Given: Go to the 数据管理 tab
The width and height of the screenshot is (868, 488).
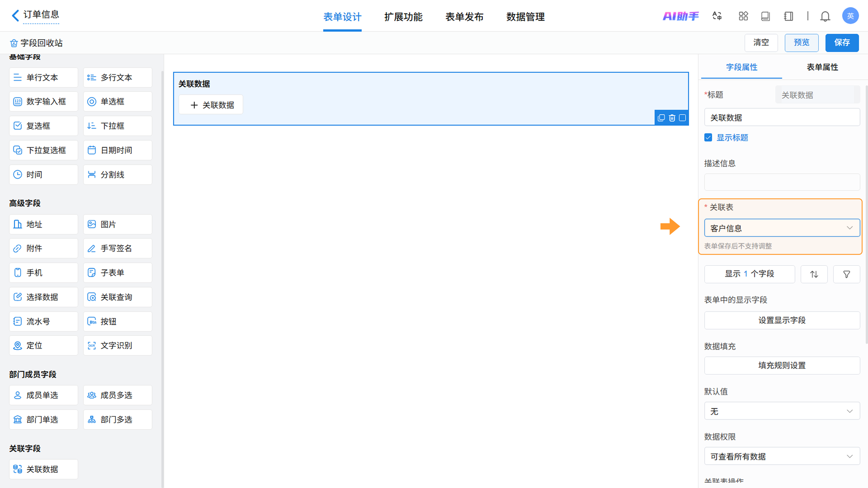Looking at the screenshot, I should pyautogui.click(x=525, y=16).
